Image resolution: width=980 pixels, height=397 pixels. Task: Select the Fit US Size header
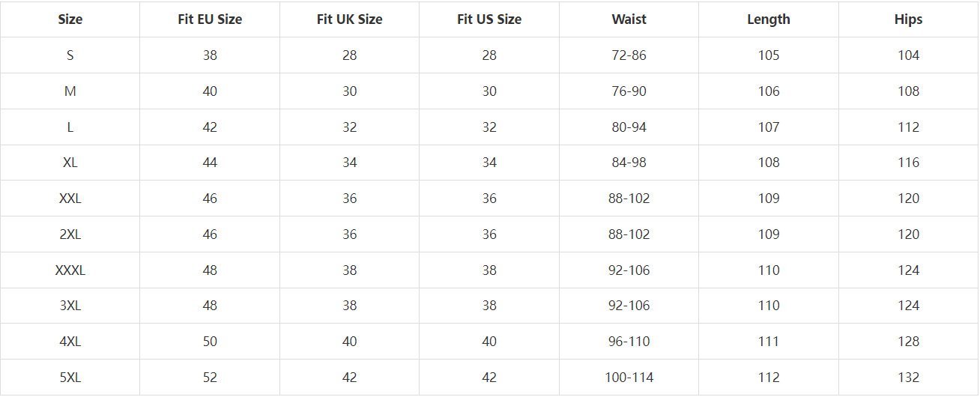(489, 19)
